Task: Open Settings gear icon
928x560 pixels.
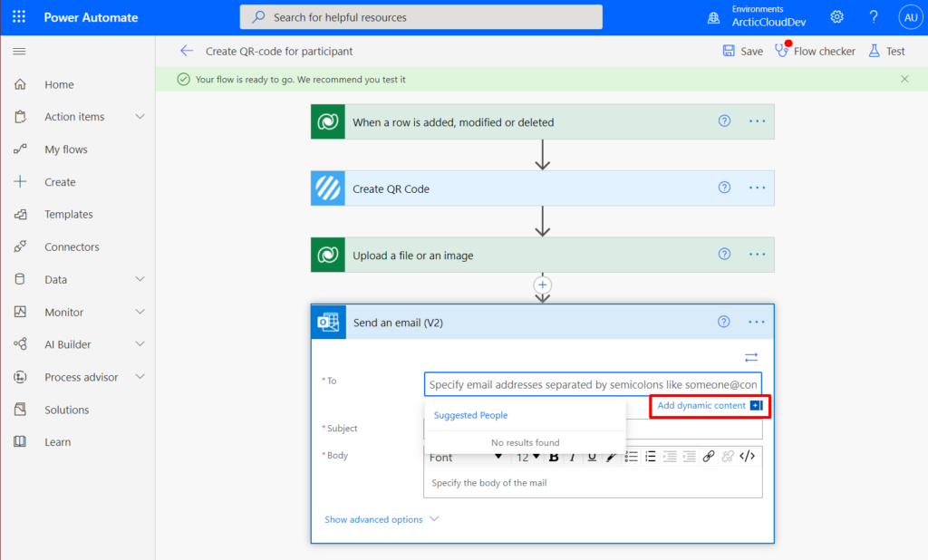Action: (x=836, y=17)
